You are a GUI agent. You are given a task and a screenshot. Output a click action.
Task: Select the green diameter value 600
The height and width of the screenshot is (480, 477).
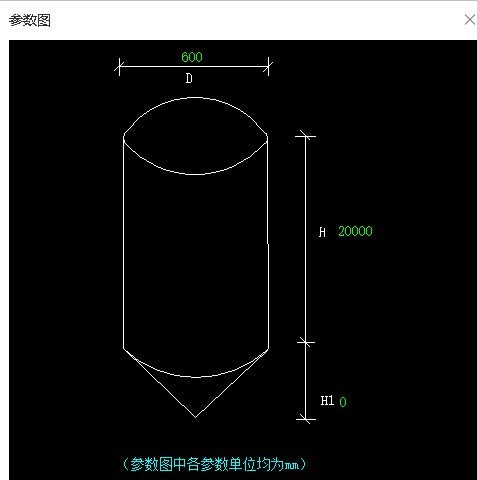(x=192, y=57)
